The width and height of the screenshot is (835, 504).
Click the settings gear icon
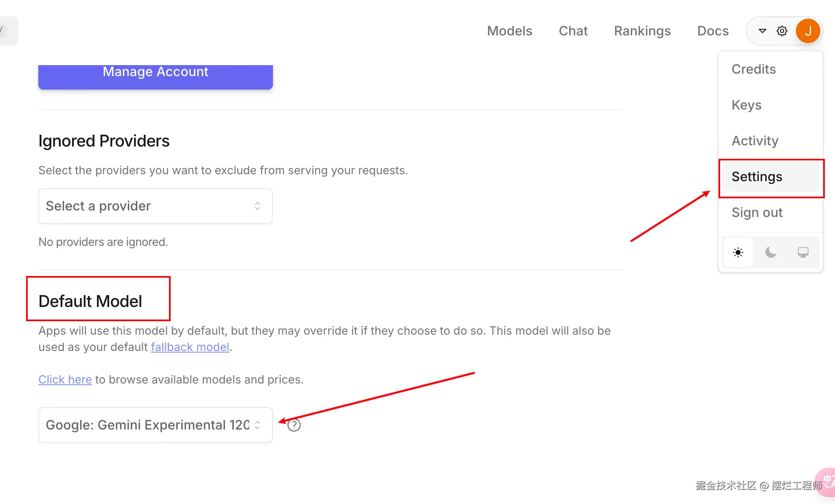782,31
